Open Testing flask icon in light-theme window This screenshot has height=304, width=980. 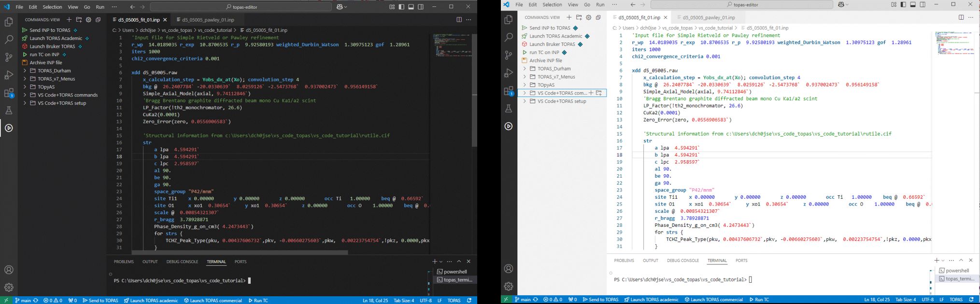pos(509,109)
